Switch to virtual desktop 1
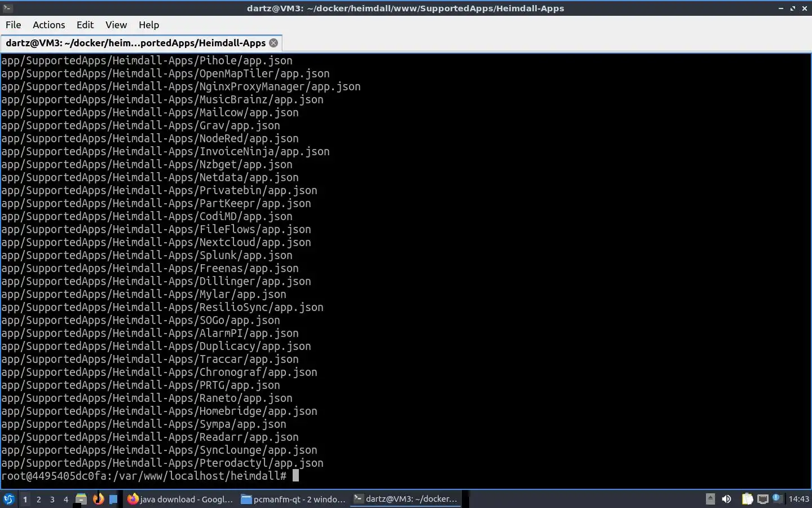812x508 pixels. click(25, 499)
